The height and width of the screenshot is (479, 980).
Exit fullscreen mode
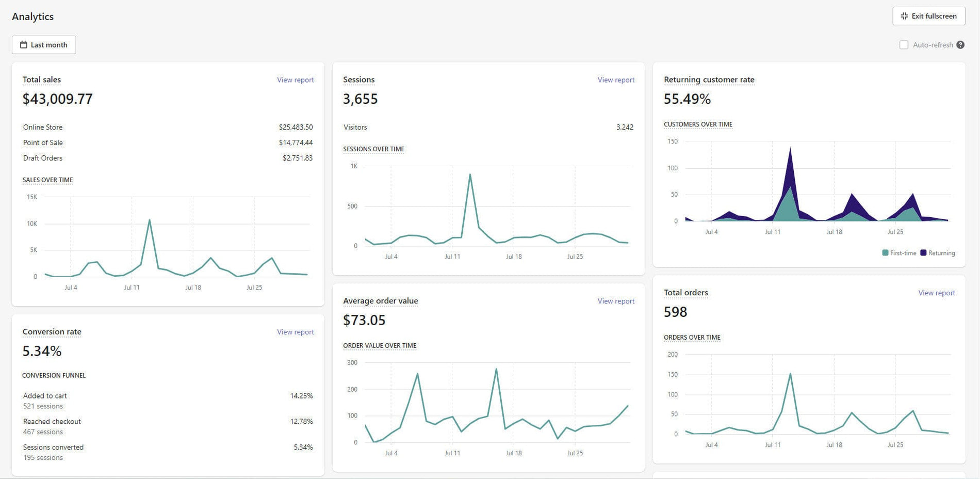(x=928, y=16)
